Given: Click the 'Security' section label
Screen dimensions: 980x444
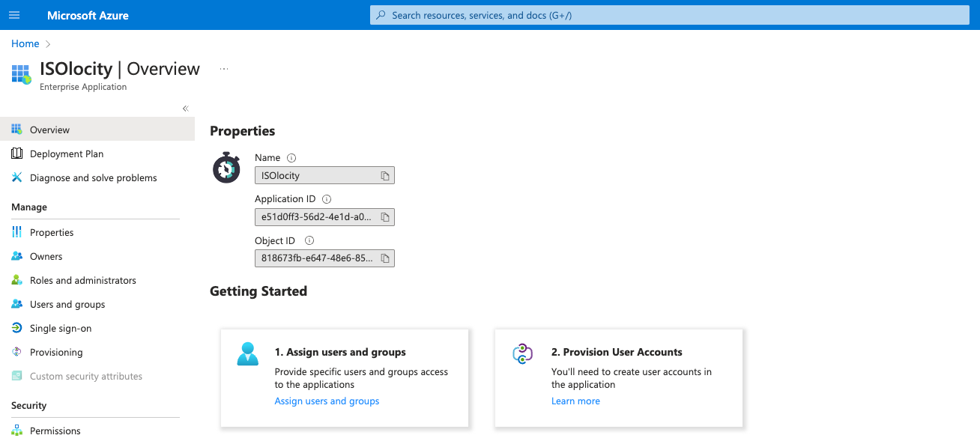Looking at the screenshot, I should pos(29,405).
